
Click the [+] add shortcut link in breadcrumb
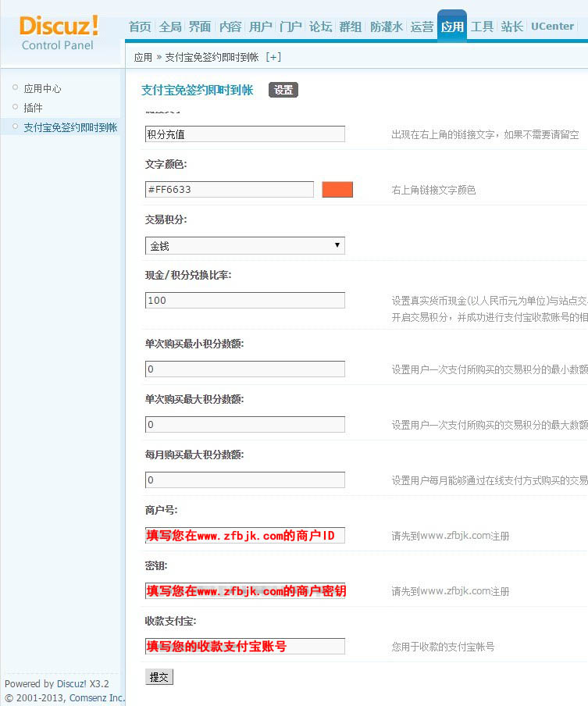pyautogui.click(x=273, y=57)
